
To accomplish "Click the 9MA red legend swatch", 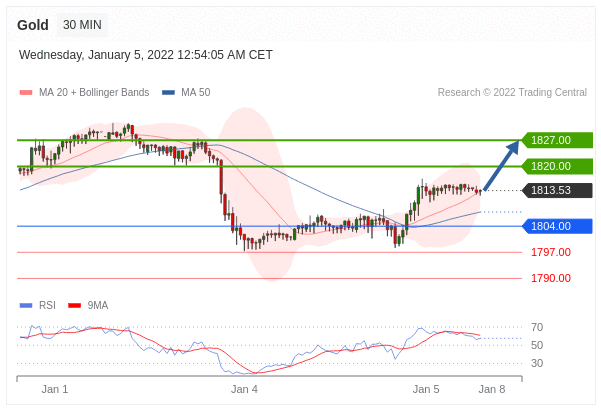I will click(x=74, y=305).
